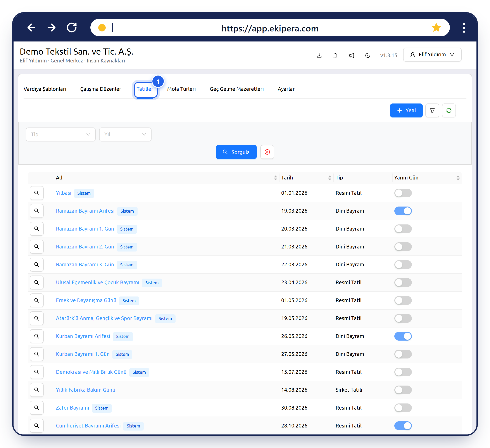This screenshot has width=490, height=448.
Task: Click the Sorgula search button
Action: tap(236, 152)
